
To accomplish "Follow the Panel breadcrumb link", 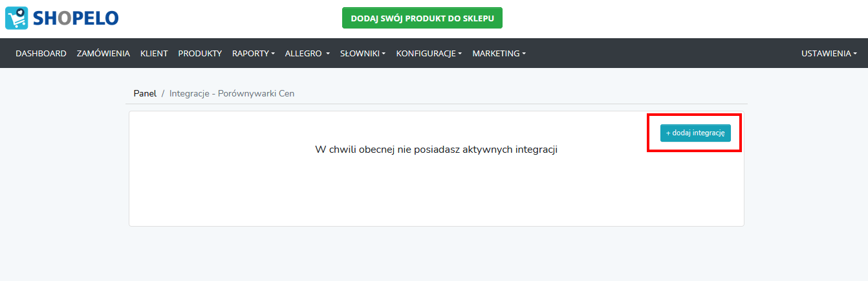I will pyautogui.click(x=145, y=93).
